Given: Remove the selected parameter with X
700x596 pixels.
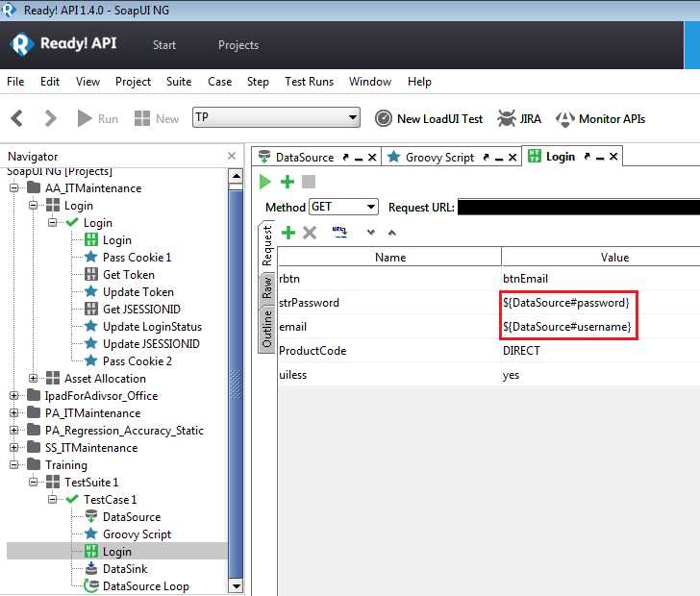Looking at the screenshot, I should (310, 233).
